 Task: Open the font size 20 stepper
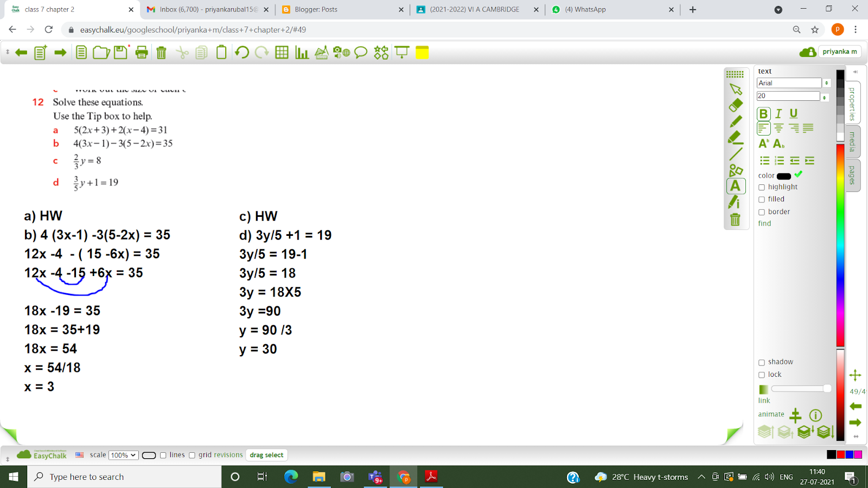825,97
